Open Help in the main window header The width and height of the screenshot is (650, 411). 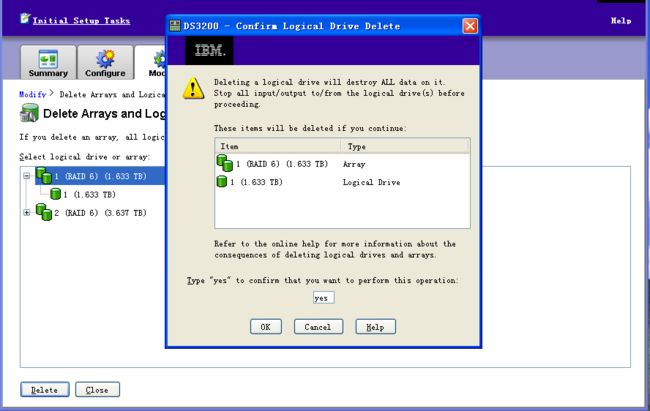tap(621, 20)
